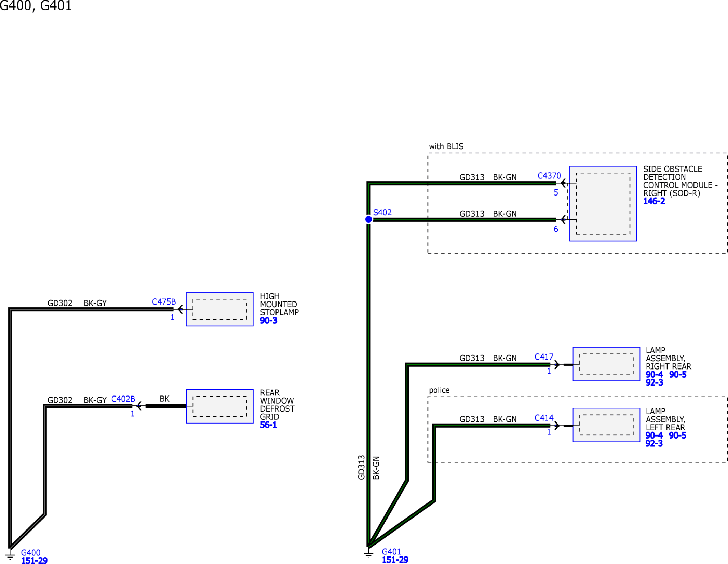Viewport: 728px width, 564px height.
Task: Click connector label C475B
Action: pyautogui.click(x=164, y=302)
